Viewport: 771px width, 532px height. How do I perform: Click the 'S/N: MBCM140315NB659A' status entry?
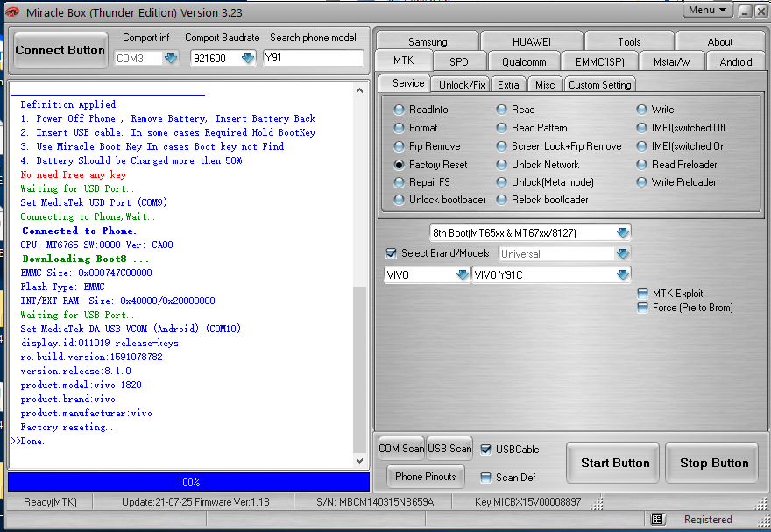click(x=375, y=502)
